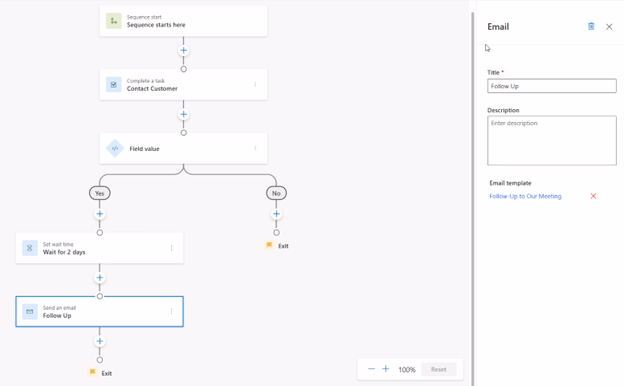Click connector circle above Contact Customer

point(183,69)
